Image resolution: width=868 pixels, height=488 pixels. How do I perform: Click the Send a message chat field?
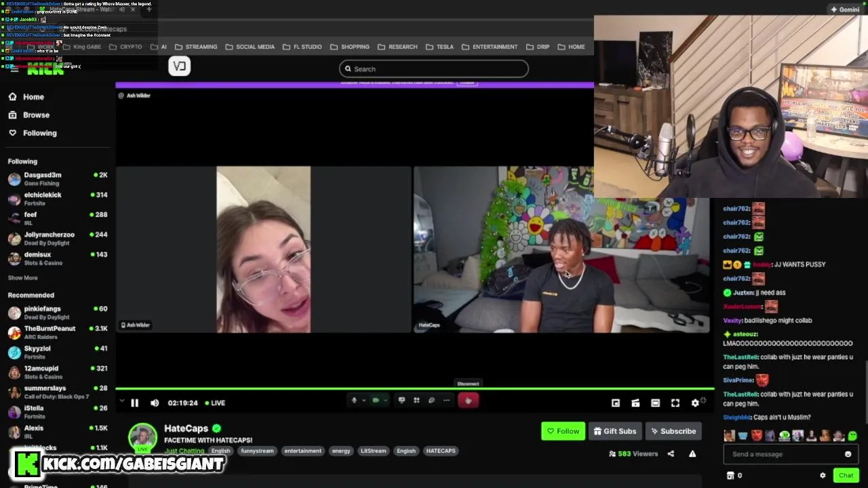(x=791, y=454)
